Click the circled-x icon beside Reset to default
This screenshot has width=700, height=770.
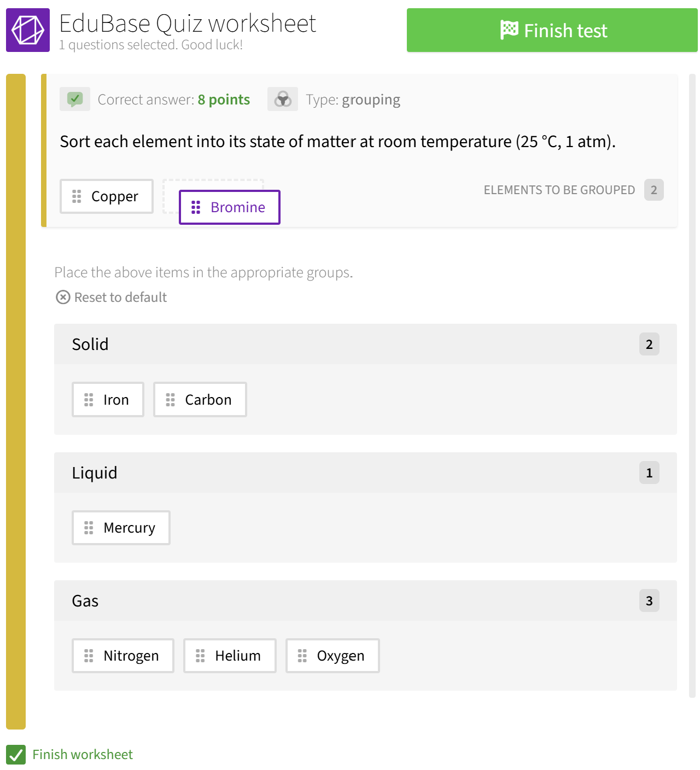pos(64,297)
